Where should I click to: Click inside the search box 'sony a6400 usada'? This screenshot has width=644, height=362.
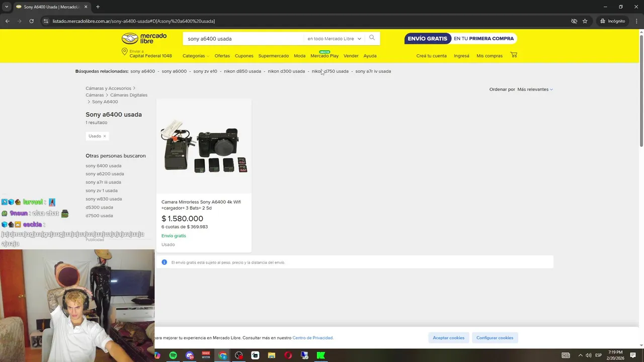point(244,39)
